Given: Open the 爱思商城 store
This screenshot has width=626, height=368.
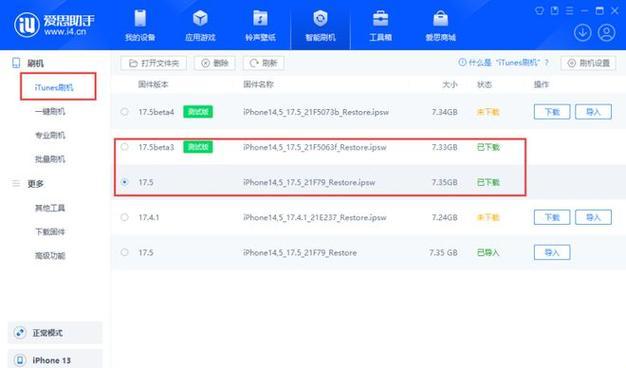Looking at the screenshot, I should (440, 26).
